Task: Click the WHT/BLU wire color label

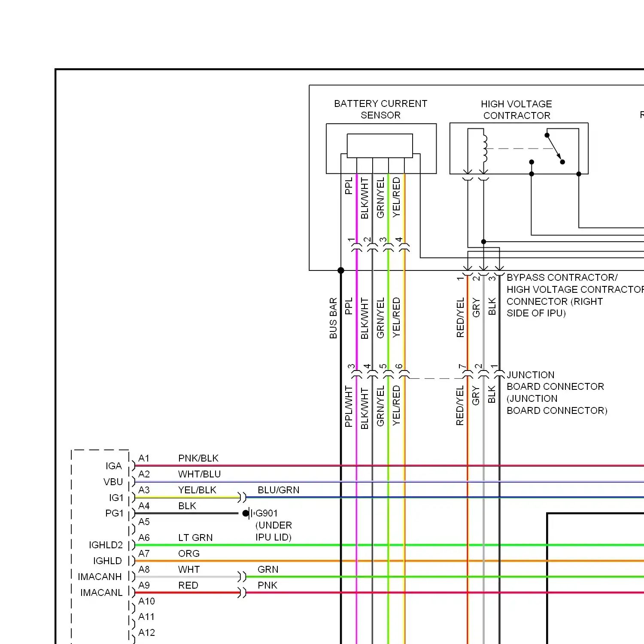Action: coord(199,474)
